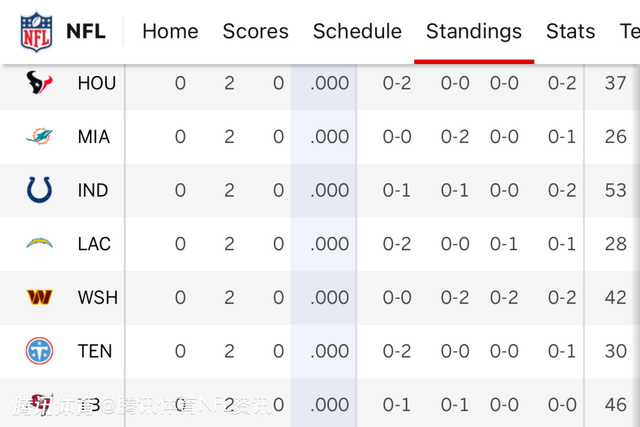Image resolution: width=640 pixels, height=427 pixels.
Task: Click the Tennessee Titans logo
Action: [x=39, y=351]
